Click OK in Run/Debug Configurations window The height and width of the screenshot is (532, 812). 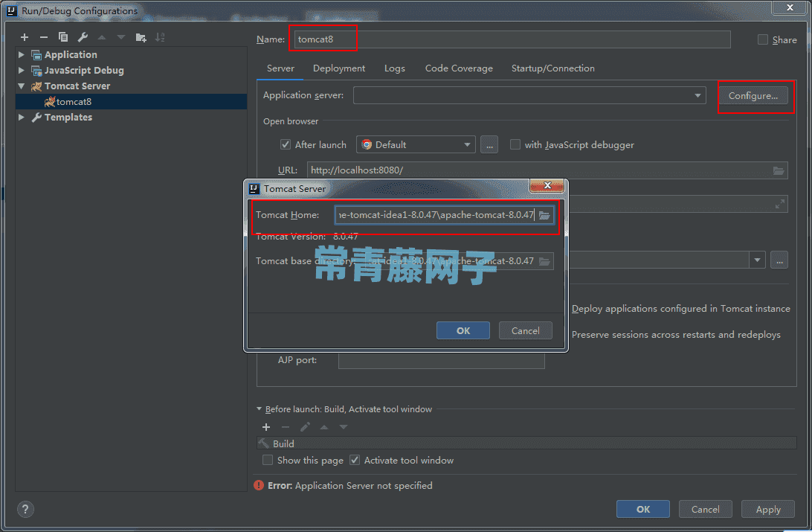(642, 509)
